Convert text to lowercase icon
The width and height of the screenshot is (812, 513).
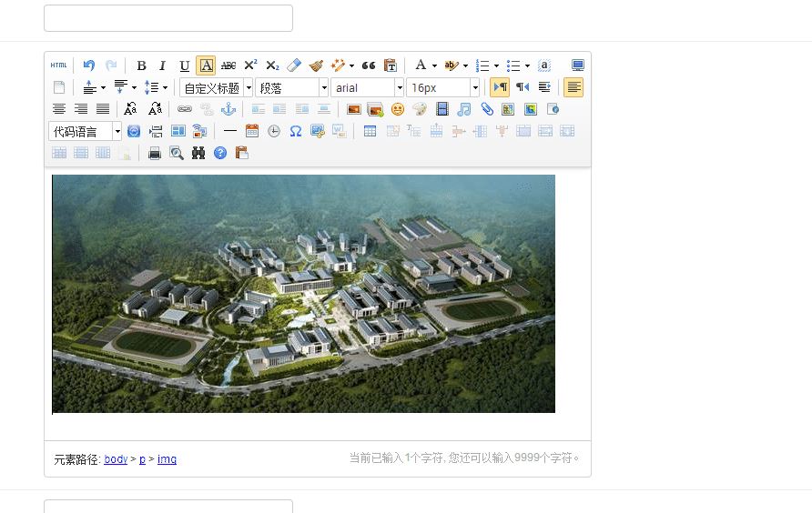click(x=155, y=109)
